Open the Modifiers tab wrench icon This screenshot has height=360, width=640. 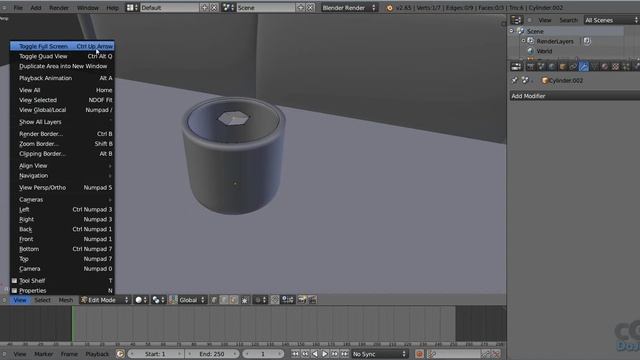[584, 67]
